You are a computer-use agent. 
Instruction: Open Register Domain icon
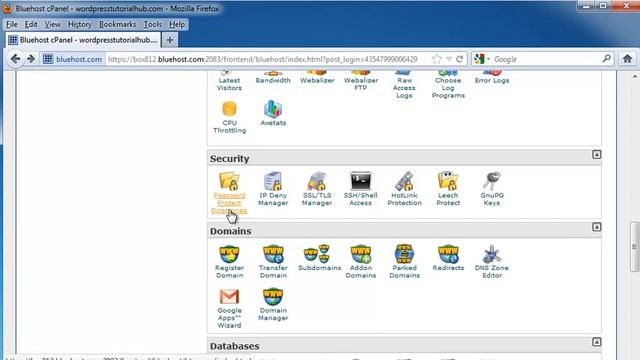(x=229, y=254)
